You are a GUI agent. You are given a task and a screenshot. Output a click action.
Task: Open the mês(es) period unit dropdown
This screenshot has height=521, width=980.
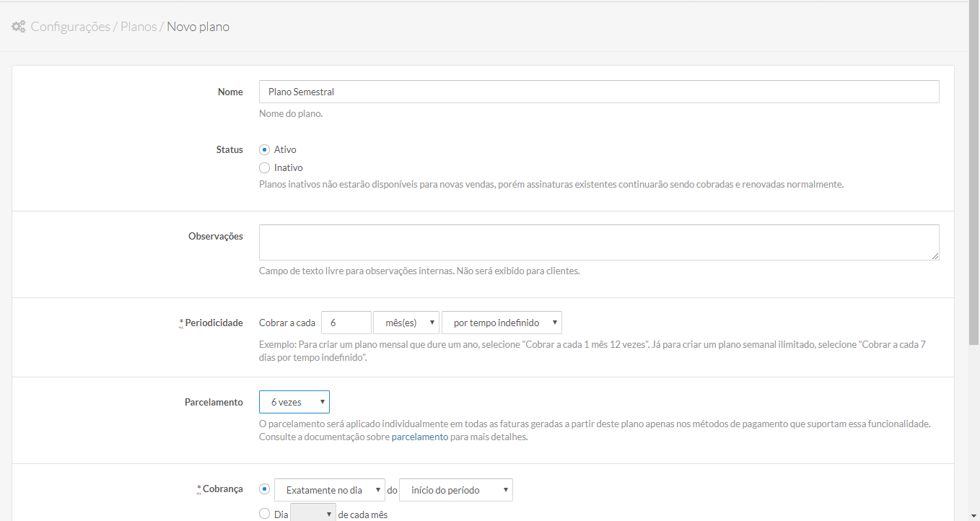click(x=406, y=323)
